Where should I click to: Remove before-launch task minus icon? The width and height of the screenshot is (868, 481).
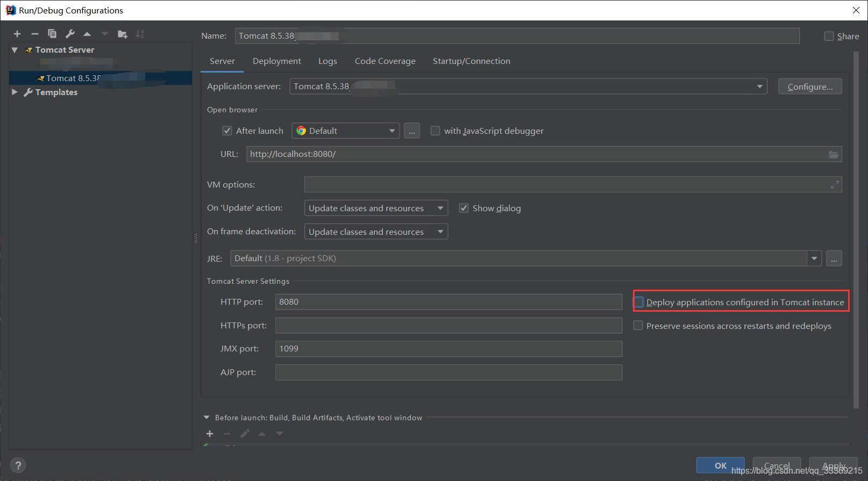[227, 434]
